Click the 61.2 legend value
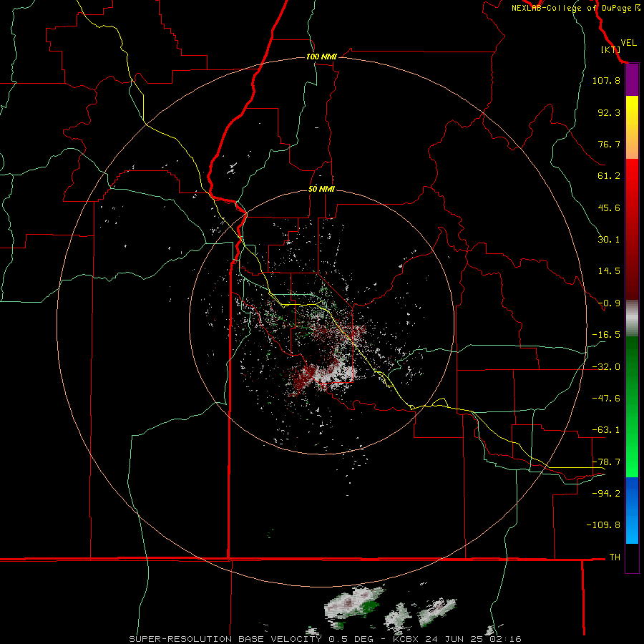The image size is (644, 644). point(609,176)
